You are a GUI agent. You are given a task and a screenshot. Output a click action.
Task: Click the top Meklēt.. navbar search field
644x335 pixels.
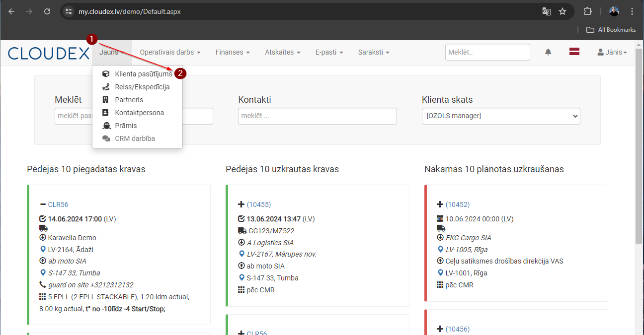[x=487, y=52]
